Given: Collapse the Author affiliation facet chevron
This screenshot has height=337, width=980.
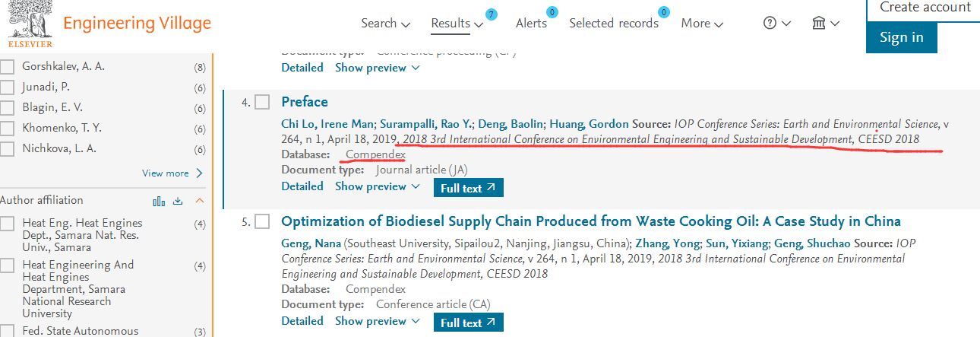Looking at the screenshot, I should click(x=200, y=201).
